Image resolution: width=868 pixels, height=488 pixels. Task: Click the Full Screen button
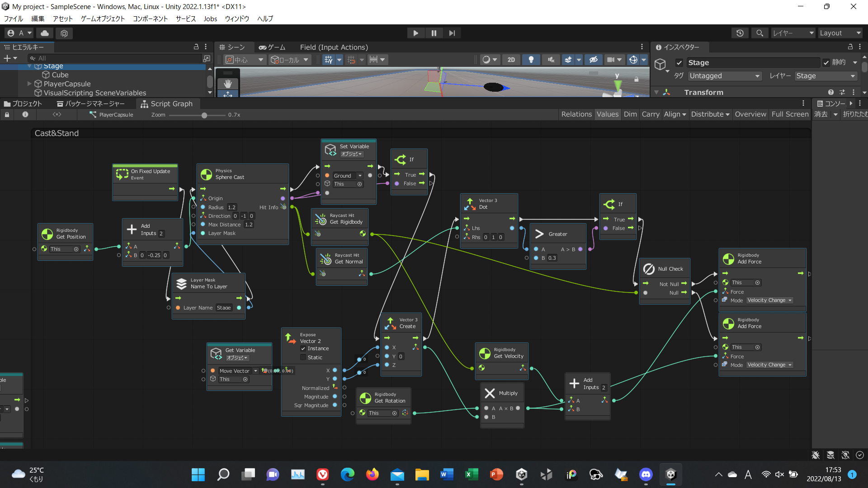(x=789, y=114)
